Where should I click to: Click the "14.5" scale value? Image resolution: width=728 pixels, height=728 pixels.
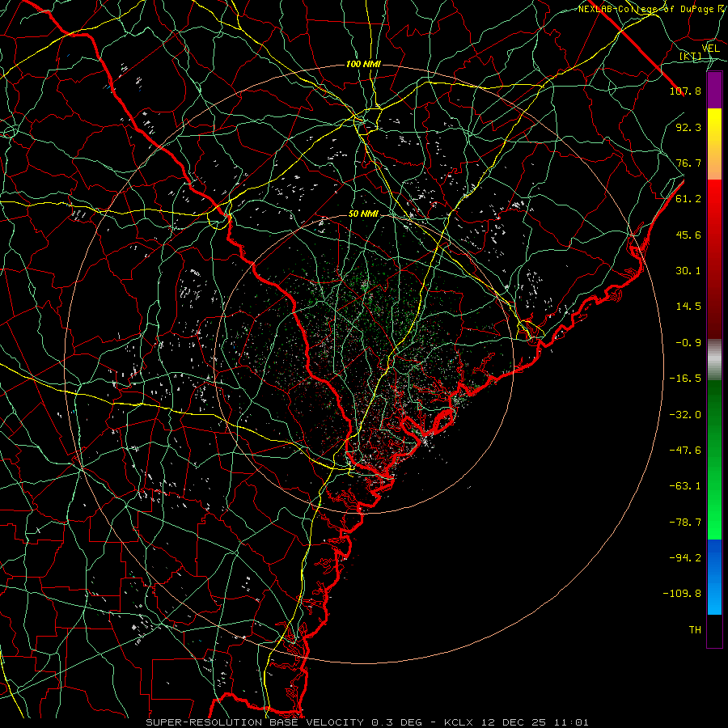pos(688,307)
